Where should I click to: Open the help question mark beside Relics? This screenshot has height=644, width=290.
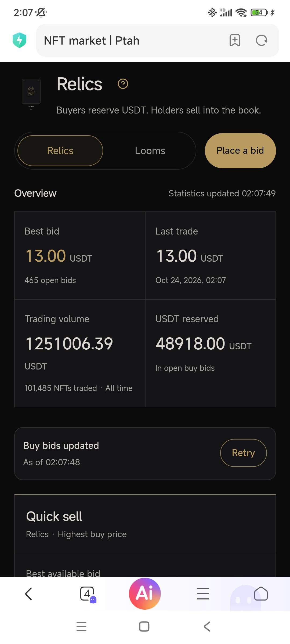point(123,84)
